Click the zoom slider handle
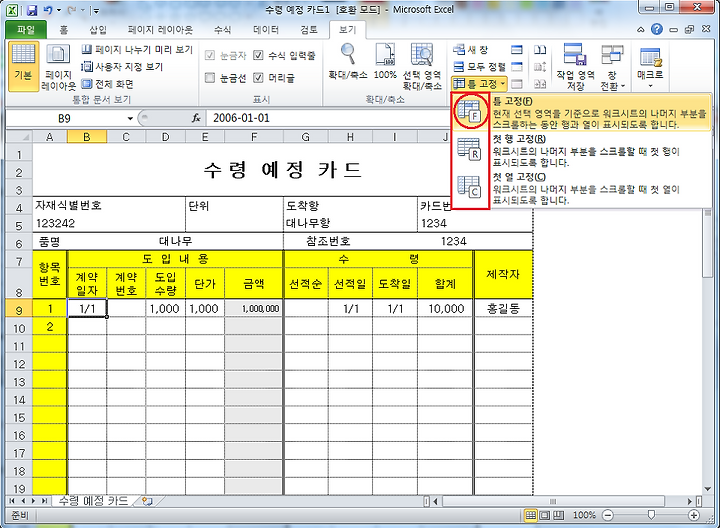 pos(651,515)
